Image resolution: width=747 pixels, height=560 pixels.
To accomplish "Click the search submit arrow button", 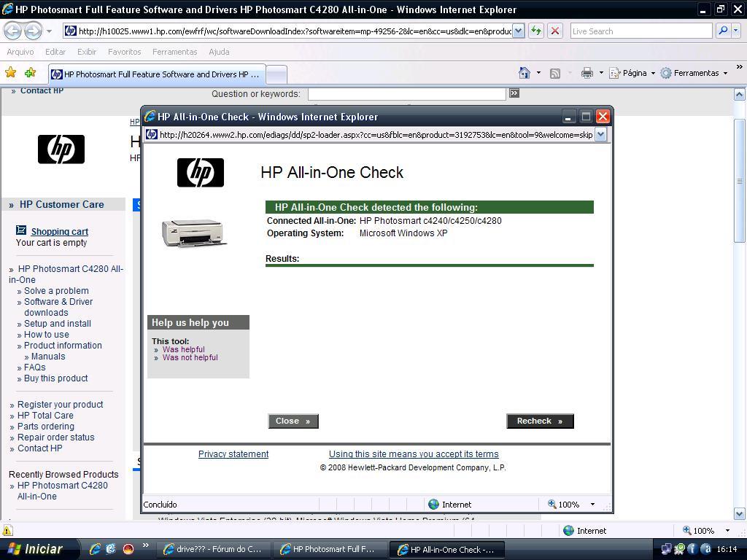I will (514, 93).
